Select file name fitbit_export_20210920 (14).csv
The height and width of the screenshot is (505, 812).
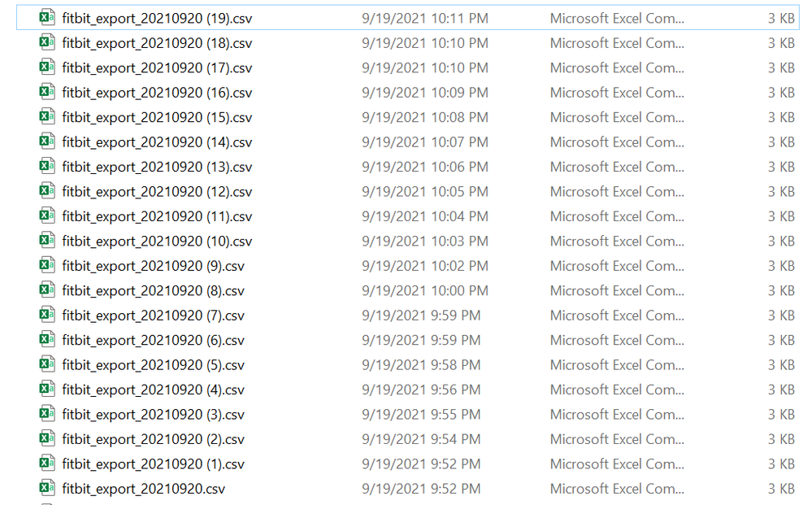tap(157, 142)
